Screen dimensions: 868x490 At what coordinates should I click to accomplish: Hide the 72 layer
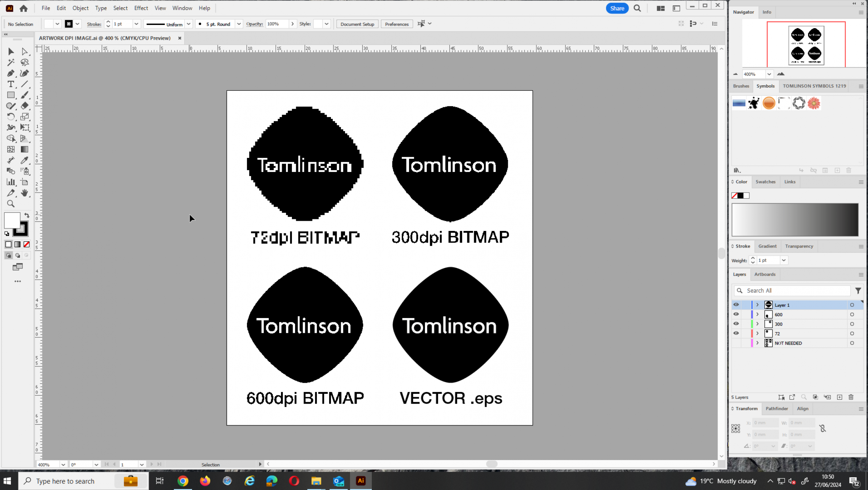coord(736,333)
